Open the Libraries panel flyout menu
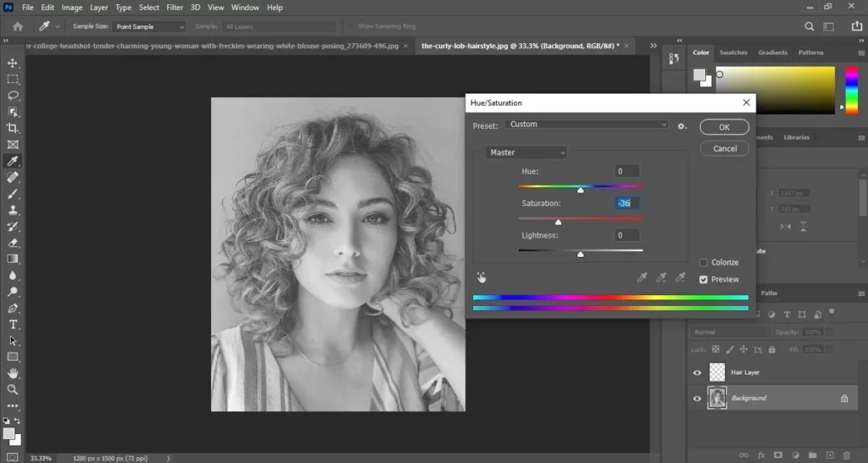Screen dimensions: 868x463 [x=861, y=138]
